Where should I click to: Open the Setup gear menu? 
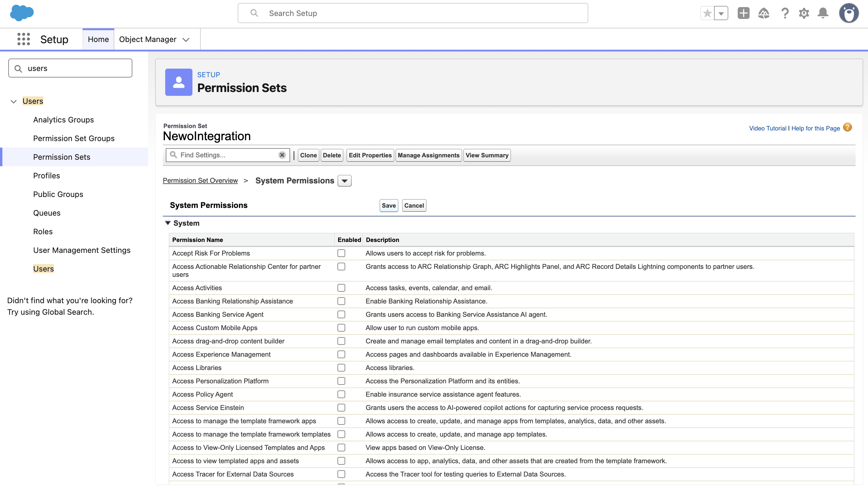[x=804, y=13]
